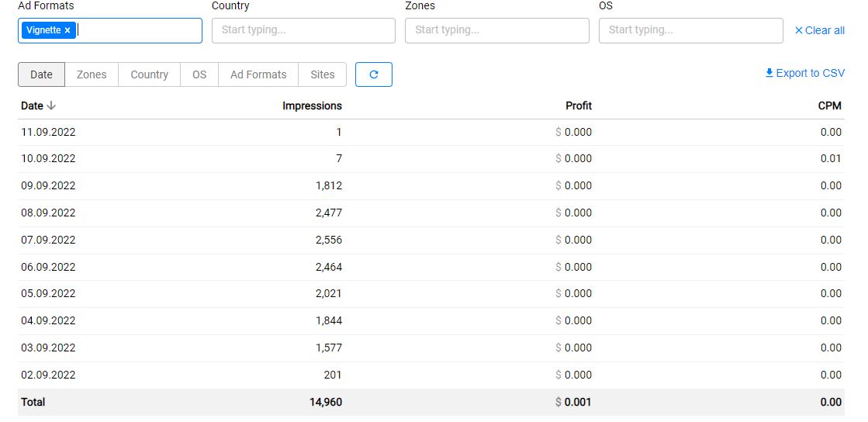Click the refresh icon button
The image size is (868, 422).
point(373,74)
